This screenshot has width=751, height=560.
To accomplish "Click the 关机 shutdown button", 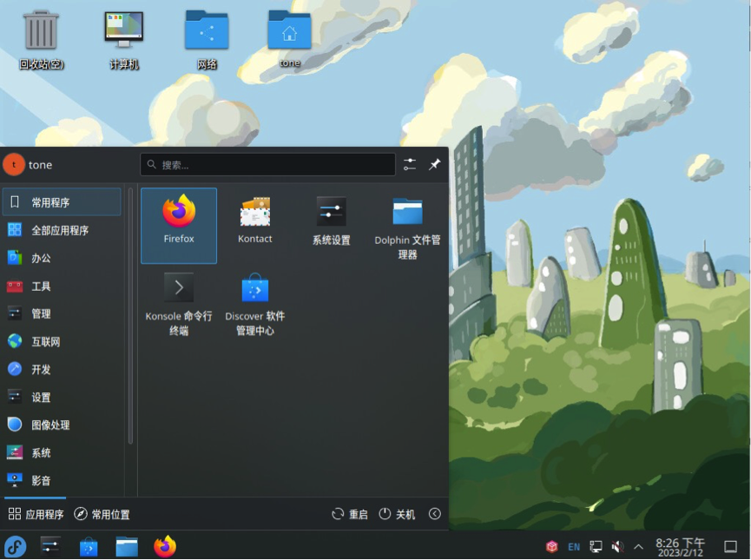I will 397,514.
